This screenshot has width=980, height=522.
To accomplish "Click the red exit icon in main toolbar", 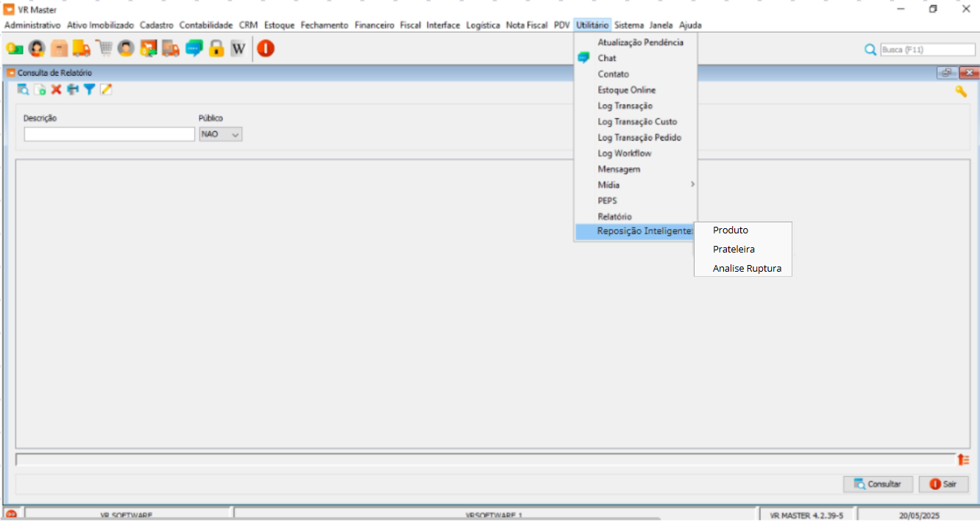I will click(x=266, y=49).
